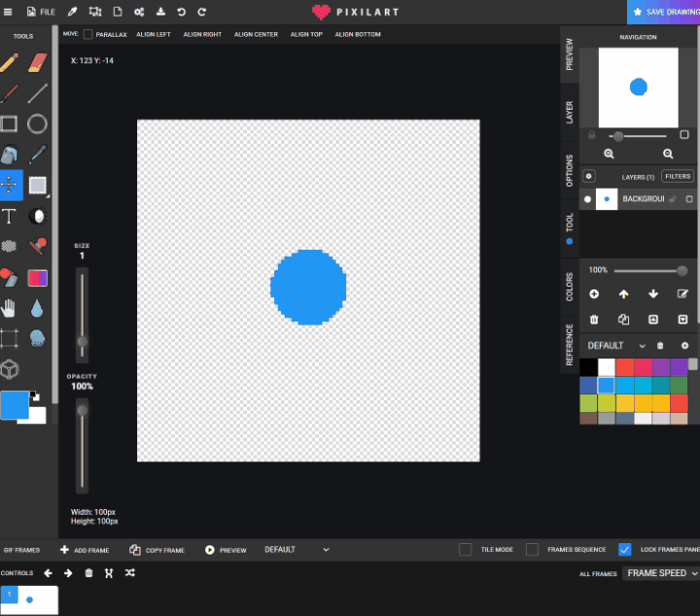700x616 pixels.
Task: Delete layer using the trash icon
Action: click(x=594, y=320)
